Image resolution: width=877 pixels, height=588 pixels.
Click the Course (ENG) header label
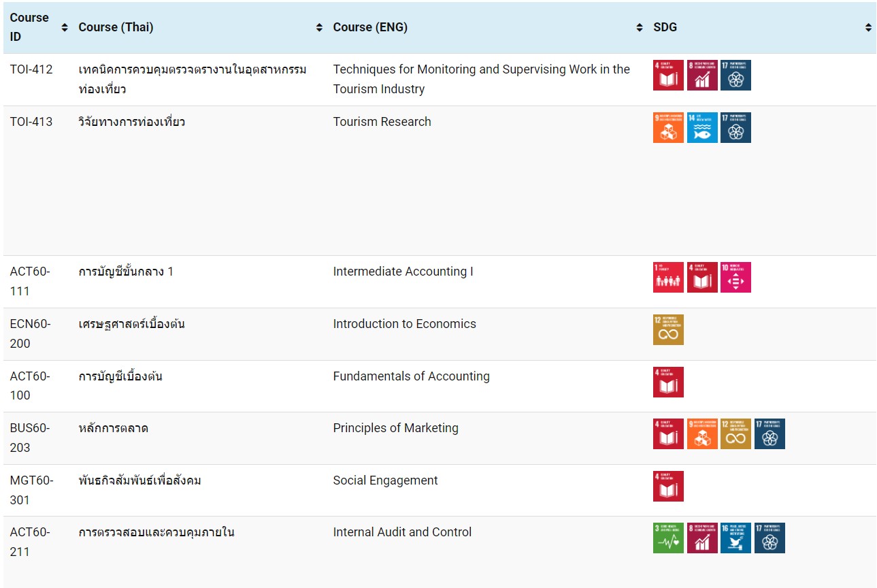pyautogui.click(x=370, y=28)
